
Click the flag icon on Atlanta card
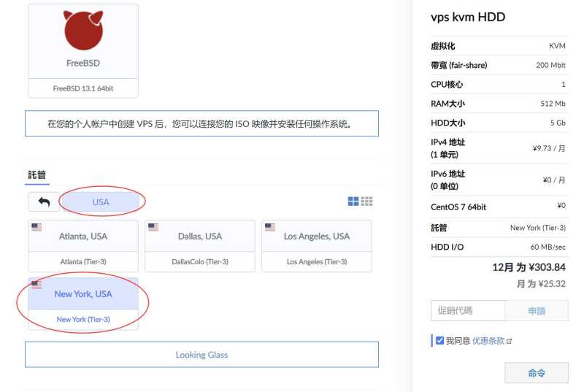[36, 227]
